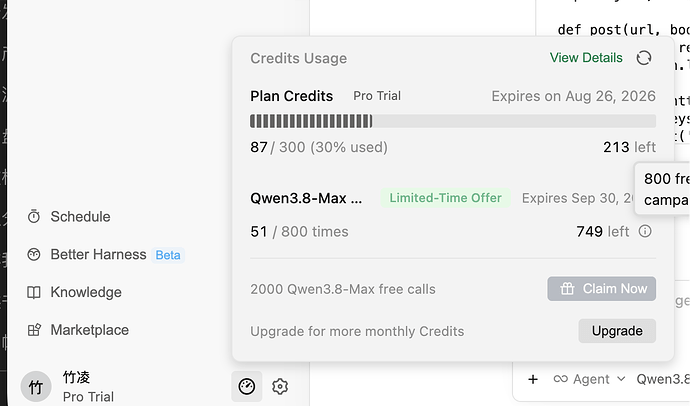Click the plus icon to add attachment
The height and width of the screenshot is (406, 690).
pos(533,379)
